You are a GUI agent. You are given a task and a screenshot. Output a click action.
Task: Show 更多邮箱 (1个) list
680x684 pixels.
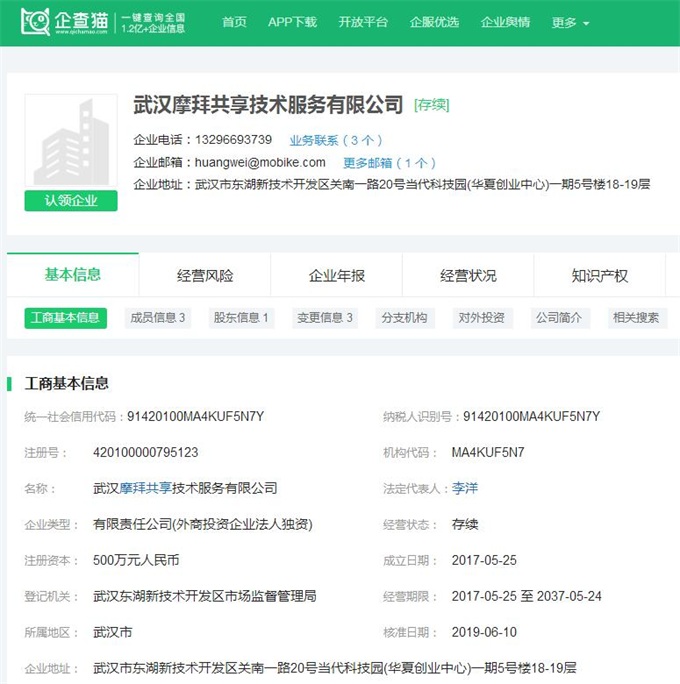click(x=389, y=162)
